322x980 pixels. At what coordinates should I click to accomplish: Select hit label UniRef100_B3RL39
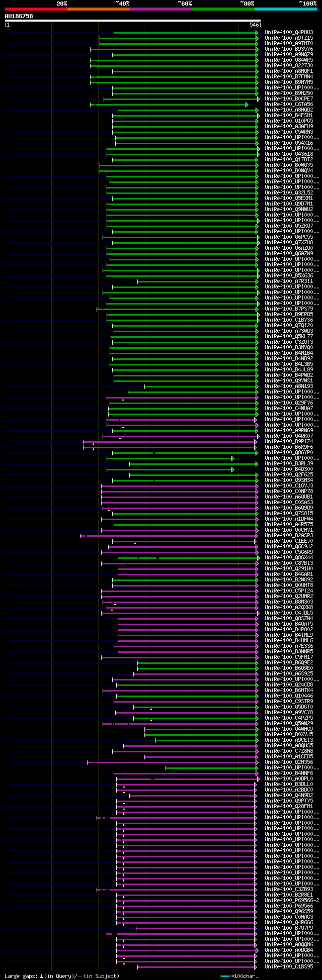coord(289,464)
